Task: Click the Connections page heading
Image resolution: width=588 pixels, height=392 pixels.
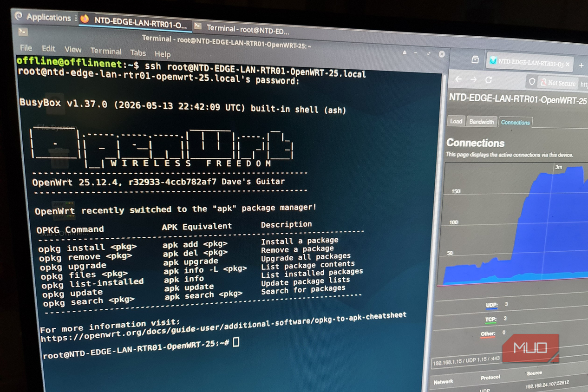Action: pos(475,143)
